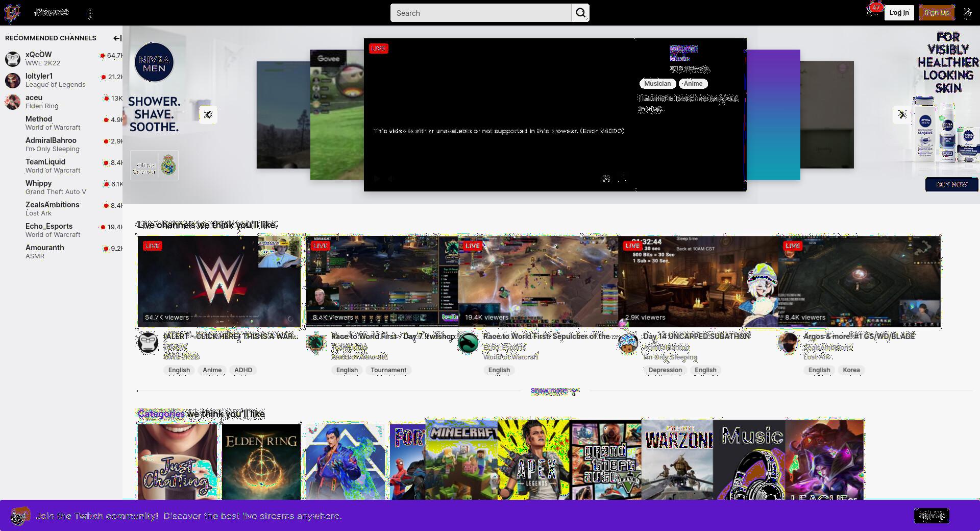Focus the Search input field

[x=481, y=13]
